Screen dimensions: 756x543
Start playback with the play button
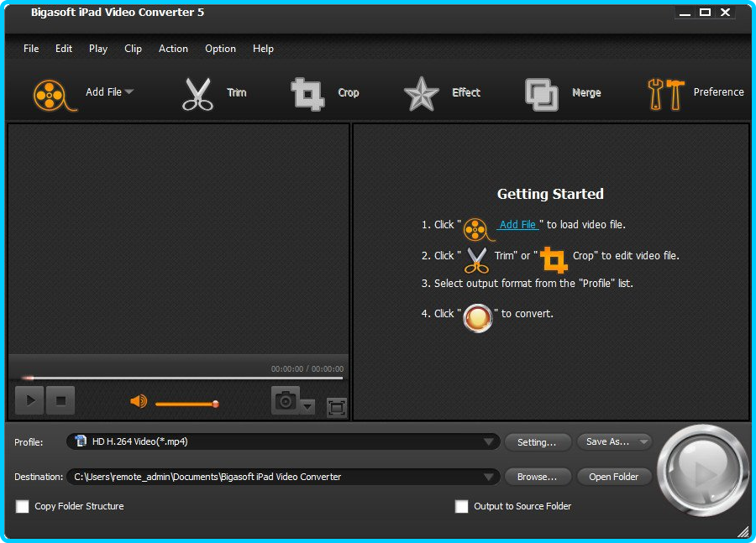pos(29,399)
